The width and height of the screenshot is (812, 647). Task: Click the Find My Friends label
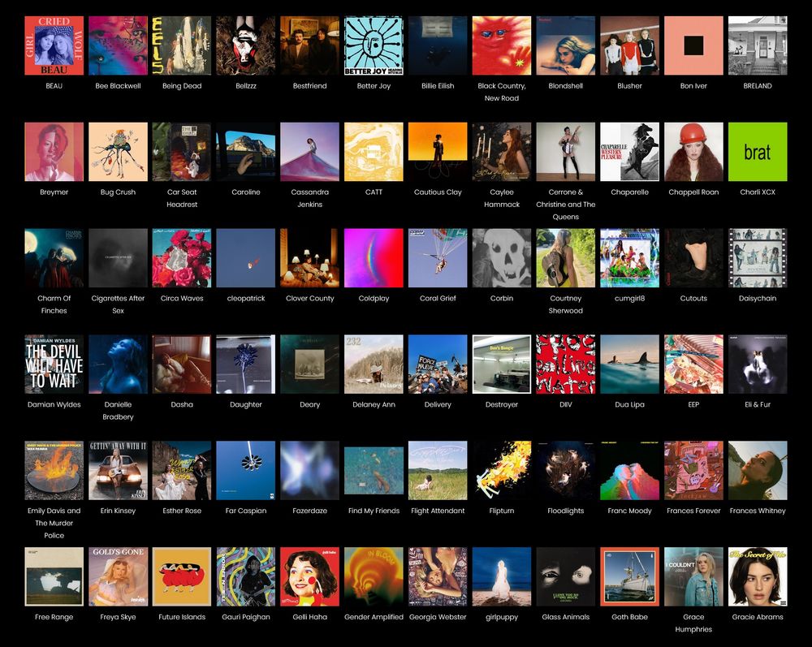[x=374, y=511]
